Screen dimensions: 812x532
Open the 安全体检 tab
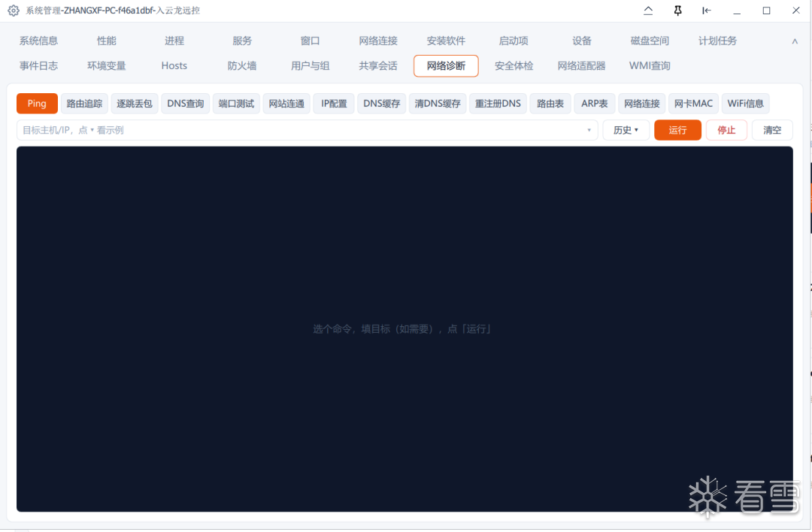[514, 65]
